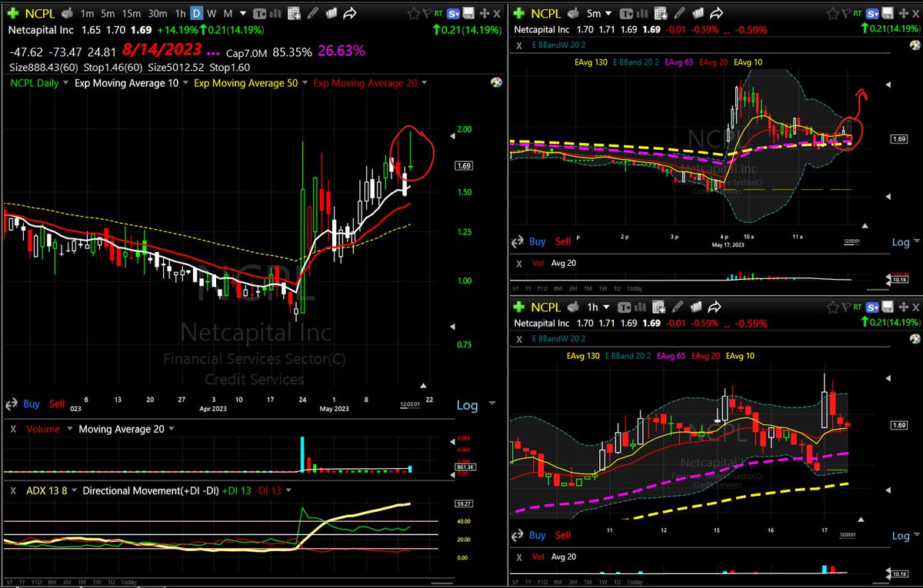Select the pencil drawing tool on the daily chart
Image resolution: width=923 pixels, height=588 pixels.
click(312, 14)
